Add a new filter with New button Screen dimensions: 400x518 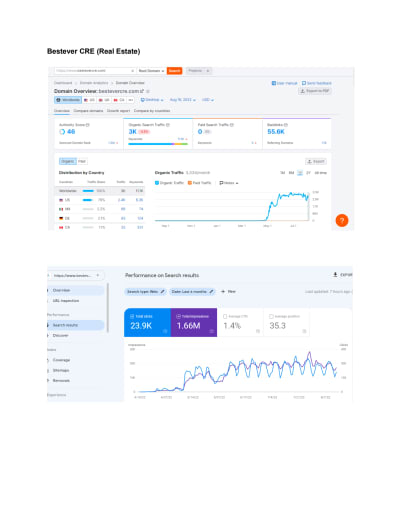(228, 292)
